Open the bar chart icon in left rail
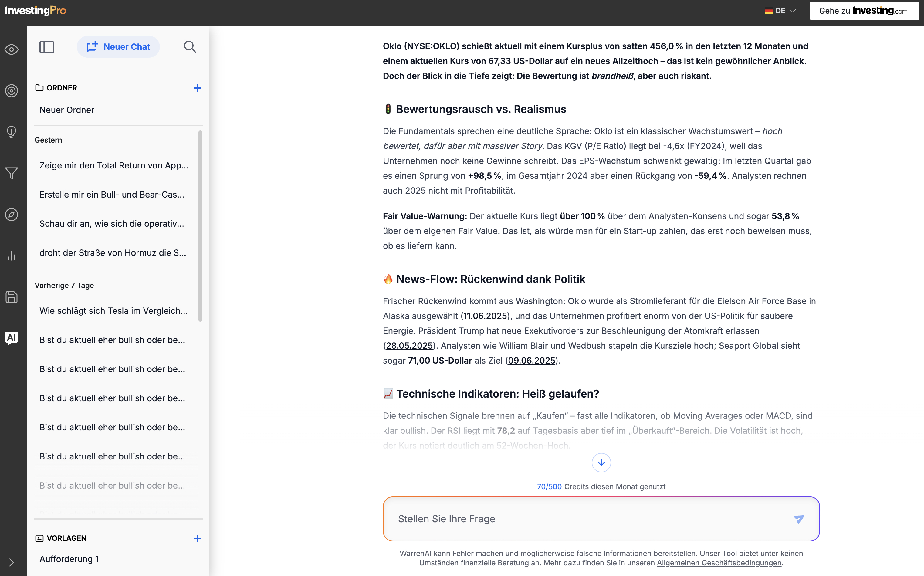Screen dimensions: 924x576 (12, 256)
